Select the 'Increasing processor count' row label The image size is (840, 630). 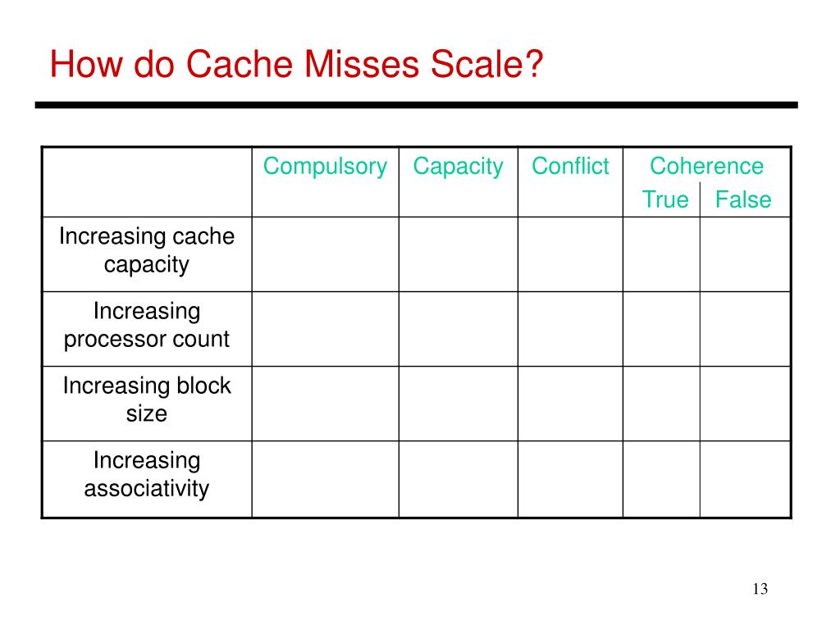tap(147, 325)
